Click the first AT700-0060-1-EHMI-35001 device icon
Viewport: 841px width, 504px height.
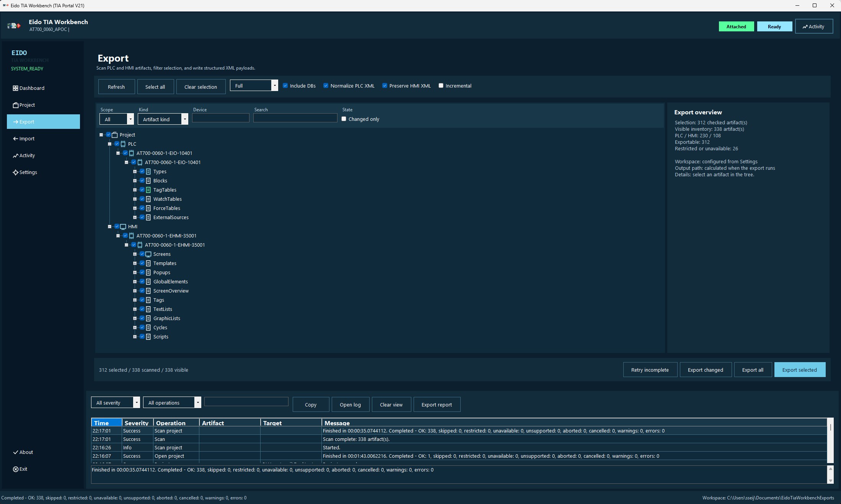pyautogui.click(x=131, y=236)
